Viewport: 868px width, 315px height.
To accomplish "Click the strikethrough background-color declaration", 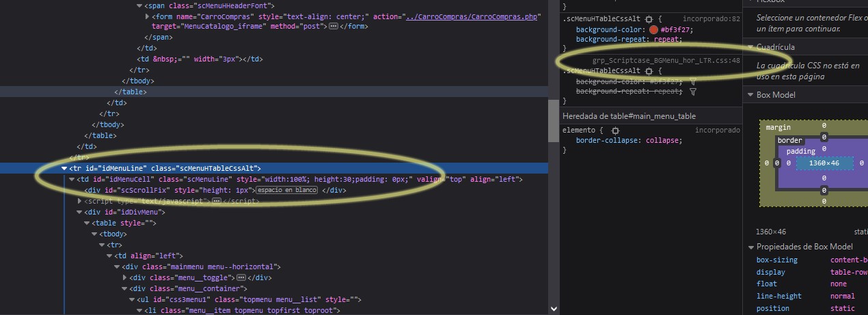I will 629,81.
